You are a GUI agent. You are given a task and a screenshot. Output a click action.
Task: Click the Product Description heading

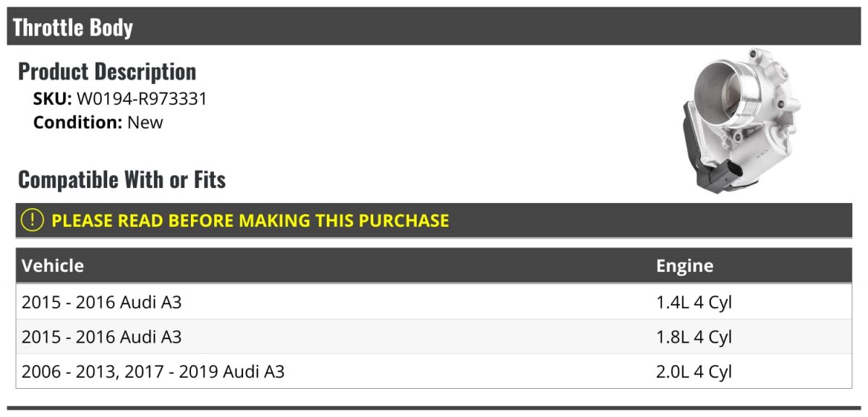click(x=107, y=72)
